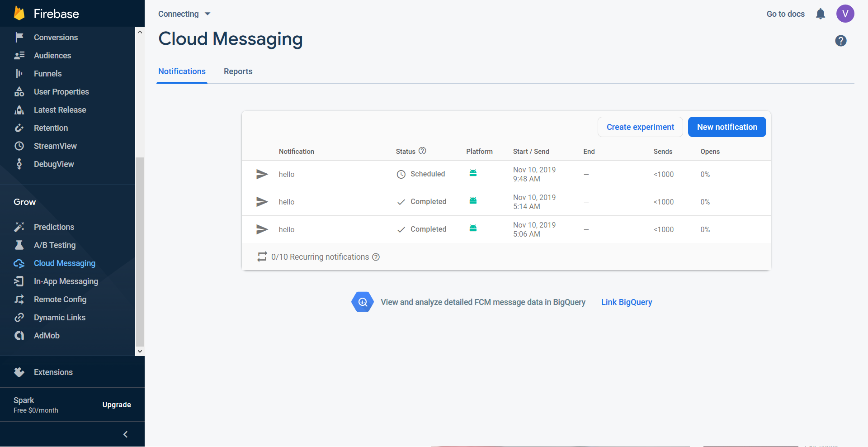Click the BigQuery hexagon icon
The height and width of the screenshot is (447, 868).
[363, 302]
